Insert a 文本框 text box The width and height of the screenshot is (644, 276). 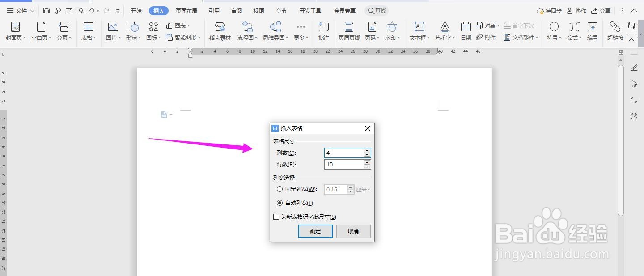419,31
